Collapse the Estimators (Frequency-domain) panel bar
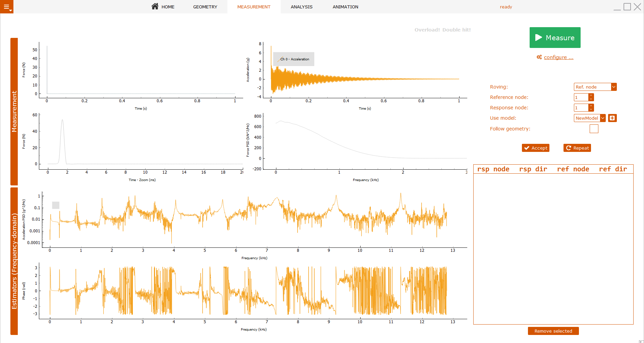Image resolution: width=644 pixels, height=343 pixels. 14,261
